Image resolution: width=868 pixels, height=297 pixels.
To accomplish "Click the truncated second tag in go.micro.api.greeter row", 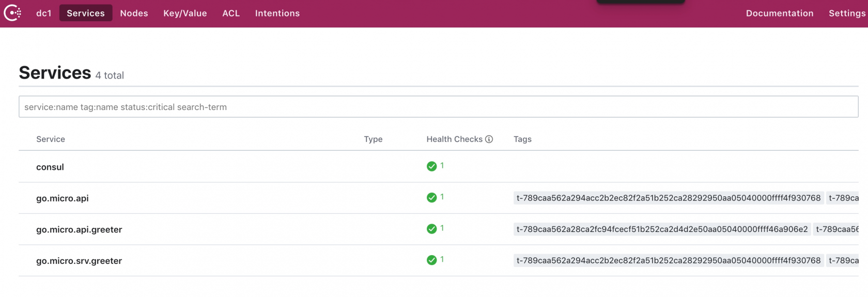I will pyautogui.click(x=836, y=229).
